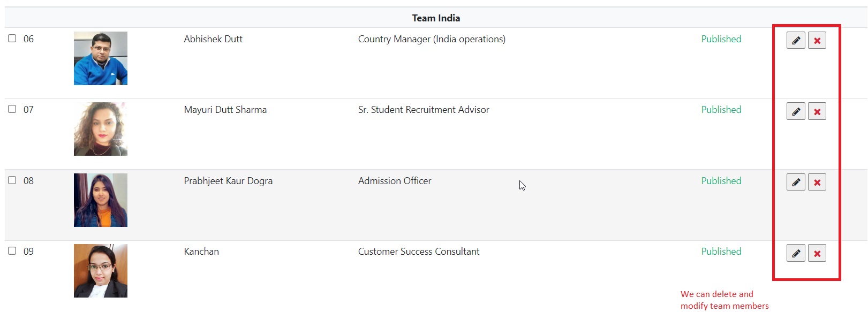Click Kanchan's profile picture
868x312 pixels.
click(x=101, y=271)
